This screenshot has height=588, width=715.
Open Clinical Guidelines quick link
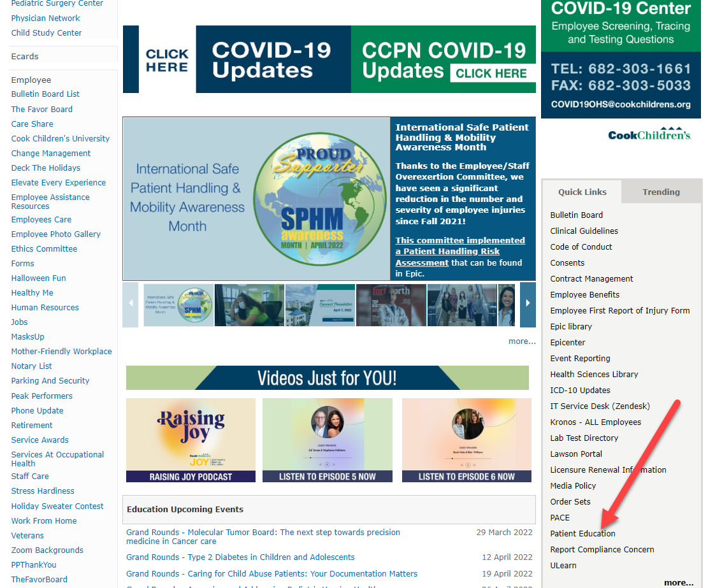[584, 231]
